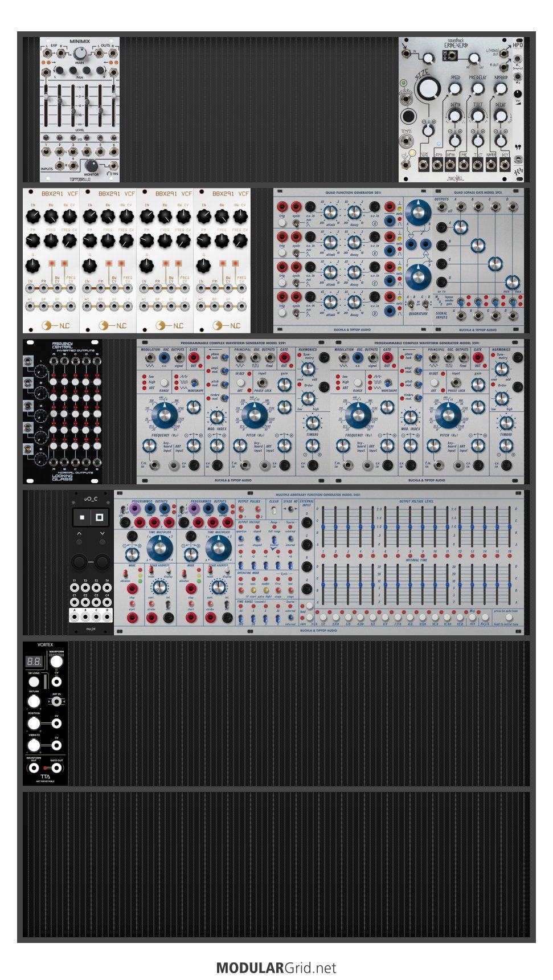Click the DECAY knob on Erbe-Verb
The width and height of the screenshot is (553, 980).
coord(501,116)
